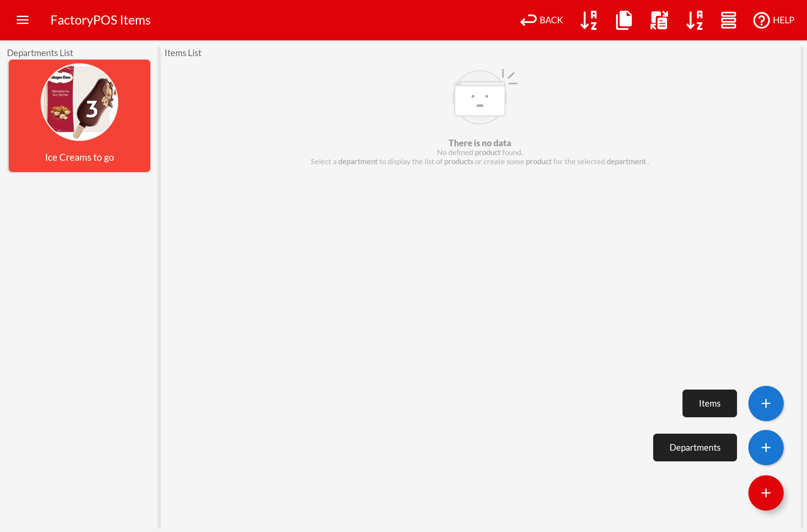Click the Departments List heading
This screenshot has width=807, height=532.
40,53
